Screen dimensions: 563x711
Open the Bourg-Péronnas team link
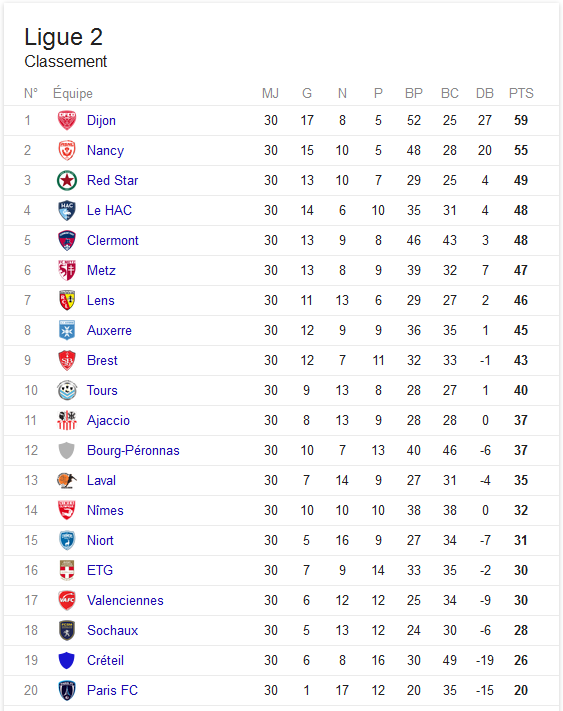pyautogui.click(x=133, y=450)
